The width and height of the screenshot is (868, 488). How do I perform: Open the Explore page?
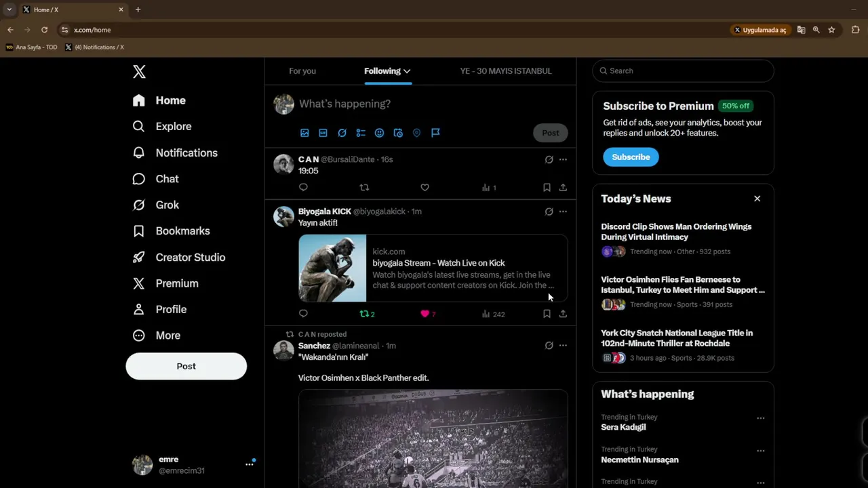pyautogui.click(x=162, y=126)
